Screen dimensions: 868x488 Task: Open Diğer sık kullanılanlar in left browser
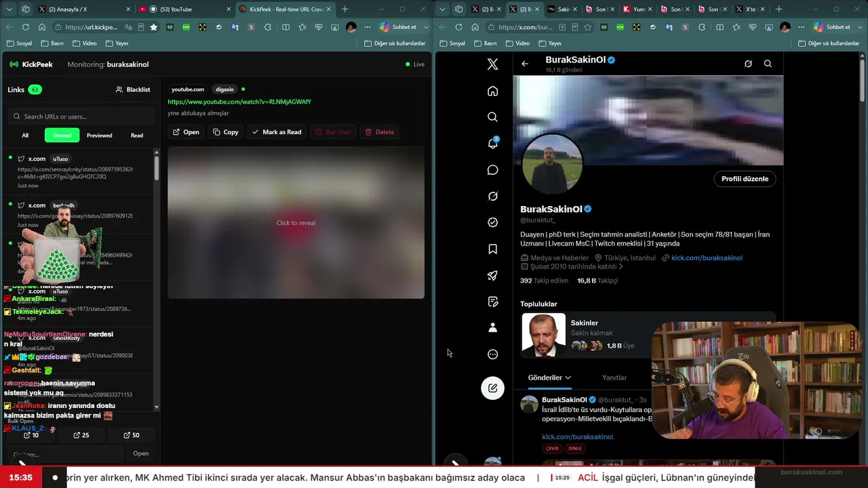coord(395,43)
